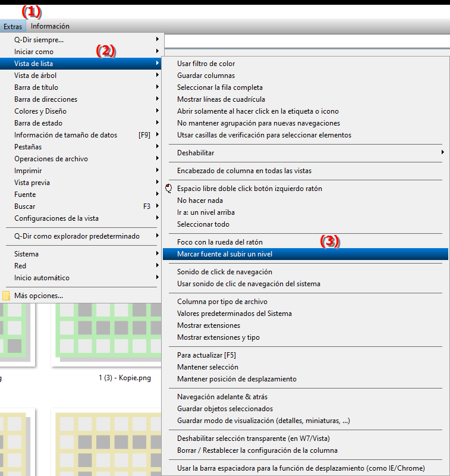Viewport: 450px width, 476px height.
Task: Open Q-Dir como explorador predeterminado submenu
Action: click(82, 236)
